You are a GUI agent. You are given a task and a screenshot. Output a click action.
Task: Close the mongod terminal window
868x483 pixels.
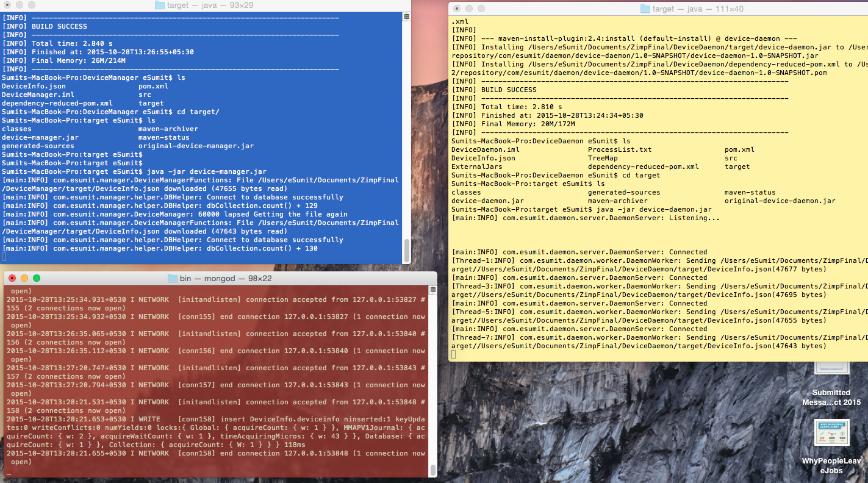pos(12,278)
